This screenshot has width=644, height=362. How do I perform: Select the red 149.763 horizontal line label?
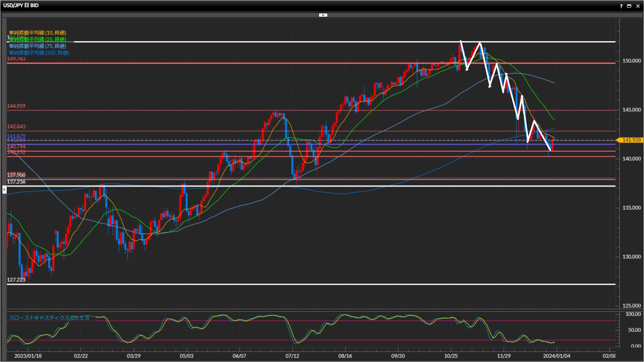point(16,59)
